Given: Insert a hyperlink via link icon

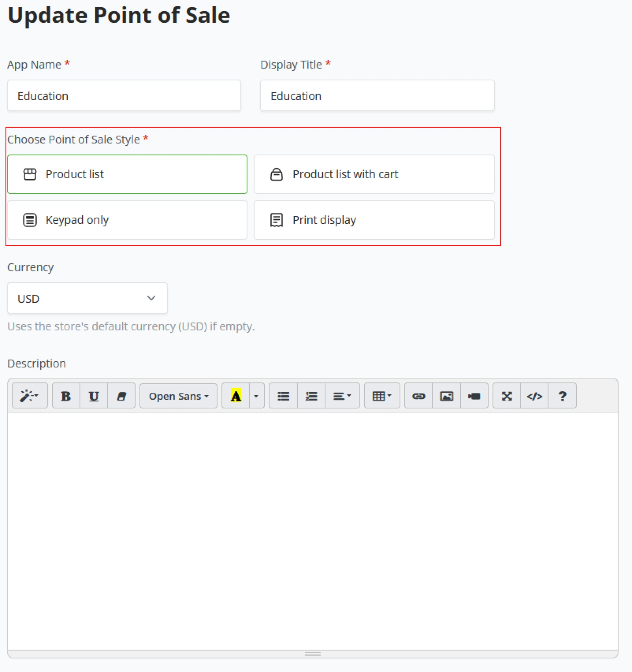Looking at the screenshot, I should coord(418,396).
